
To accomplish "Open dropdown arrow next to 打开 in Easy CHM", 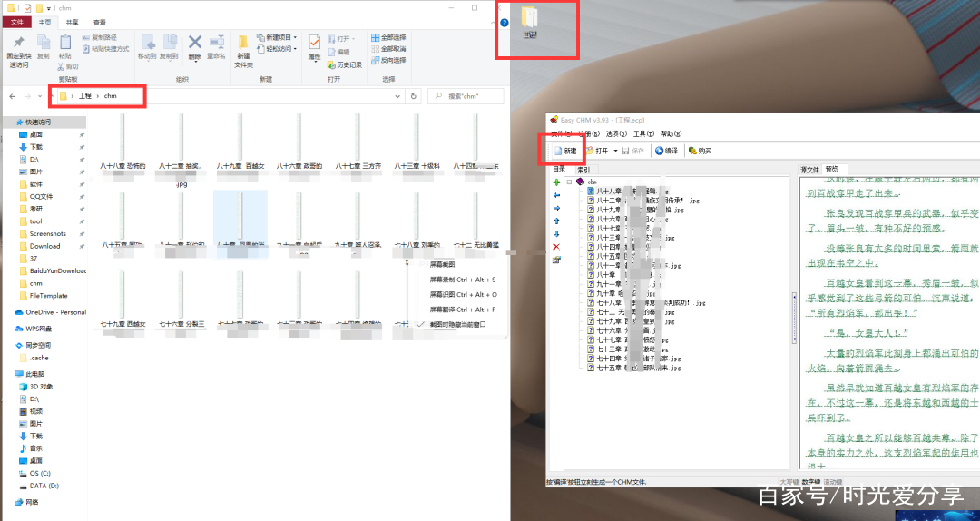I will (x=615, y=151).
